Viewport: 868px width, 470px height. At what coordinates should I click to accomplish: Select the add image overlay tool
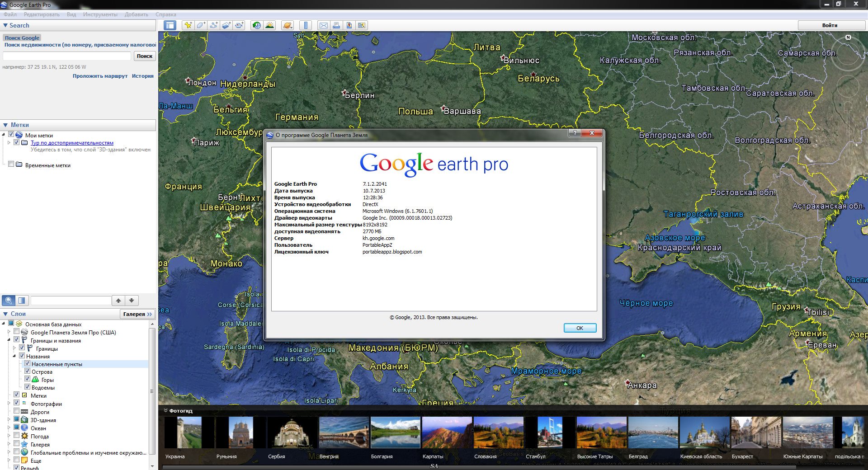[x=226, y=25]
